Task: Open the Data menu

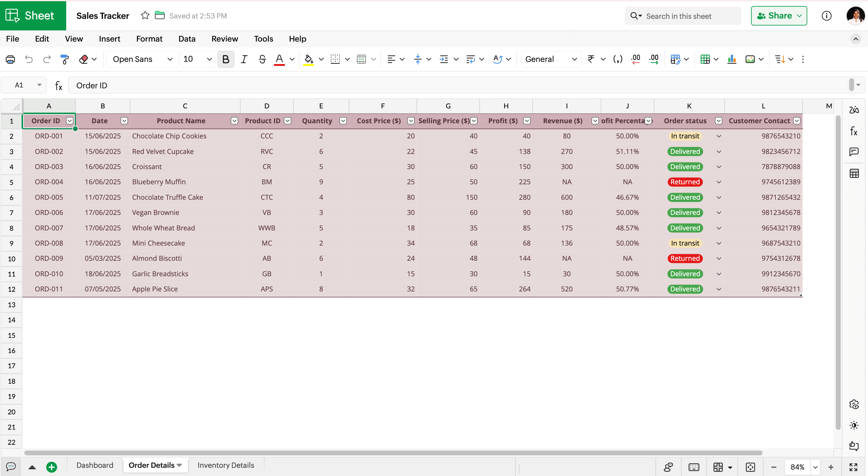Action: tap(187, 39)
